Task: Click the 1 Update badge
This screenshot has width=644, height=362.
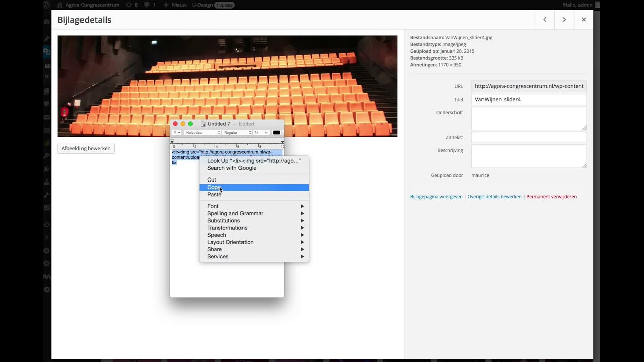Action: pos(224,5)
